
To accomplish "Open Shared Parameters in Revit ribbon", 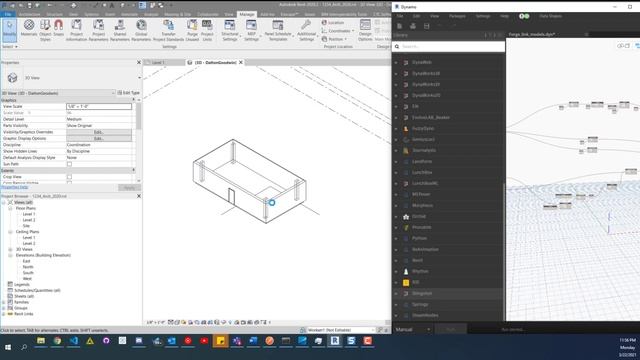I will [120, 30].
